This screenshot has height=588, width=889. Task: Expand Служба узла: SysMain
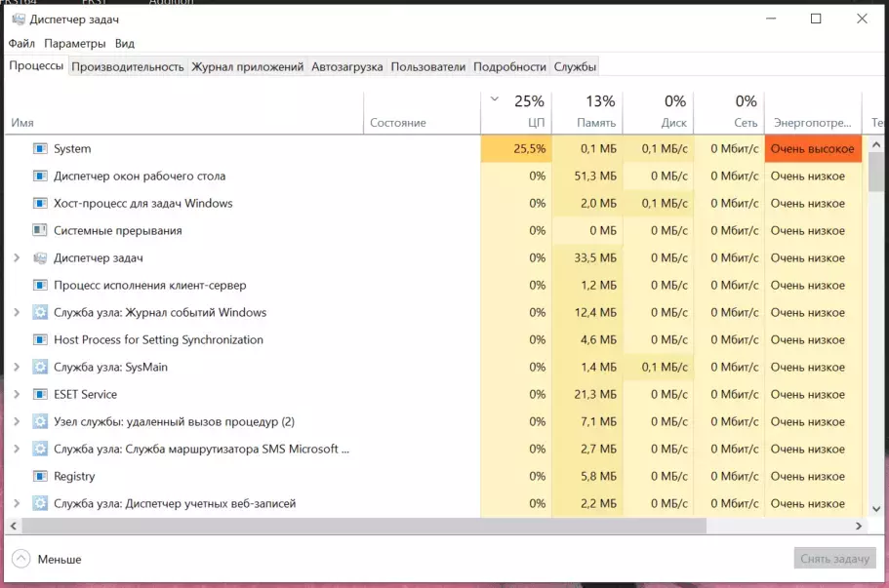coord(17,367)
